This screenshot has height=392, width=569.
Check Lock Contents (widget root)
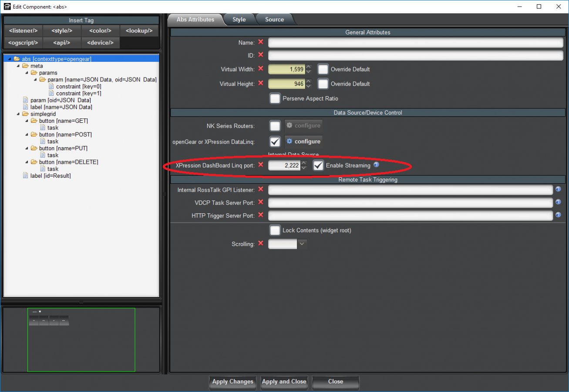[x=275, y=230]
